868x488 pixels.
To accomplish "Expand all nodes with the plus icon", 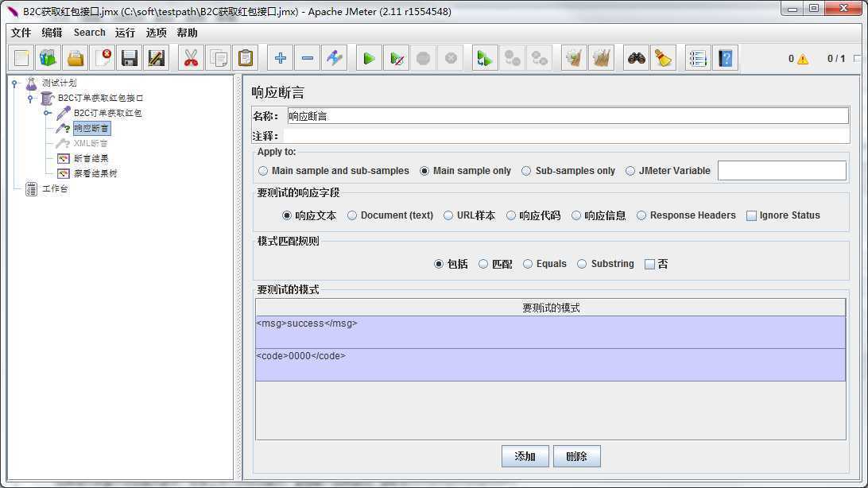I will pyautogui.click(x=280, y=58).
